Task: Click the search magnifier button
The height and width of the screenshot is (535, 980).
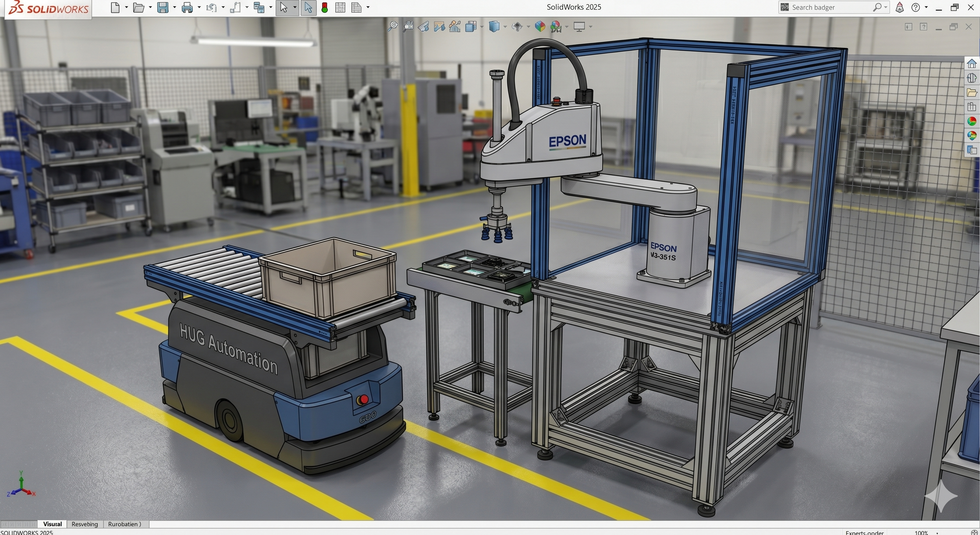Action: (877, 7)
